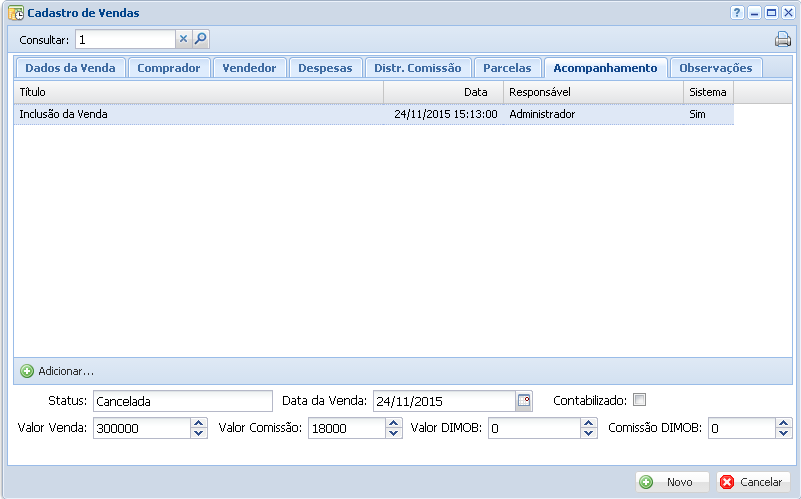The width and height of the screenshot is (801, 499).
Task: Toggle the Contabilizado checkbox
Action: (x=640, y=400)
